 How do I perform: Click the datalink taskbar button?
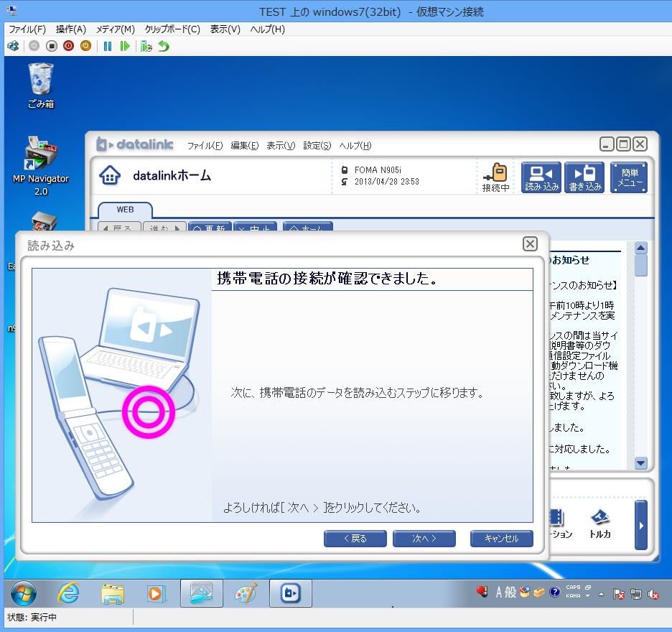tap(291, 593)
